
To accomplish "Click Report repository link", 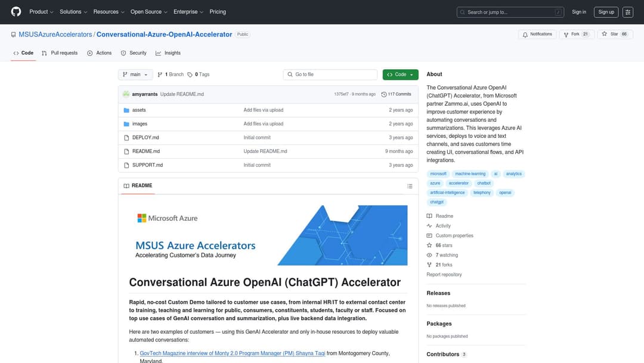I will click(444, 275).
